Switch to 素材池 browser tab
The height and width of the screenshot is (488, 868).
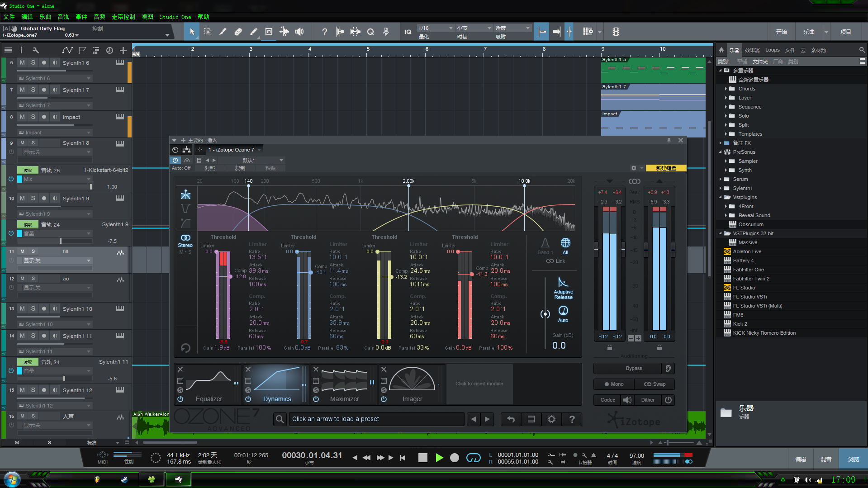(x=818, y=50)
